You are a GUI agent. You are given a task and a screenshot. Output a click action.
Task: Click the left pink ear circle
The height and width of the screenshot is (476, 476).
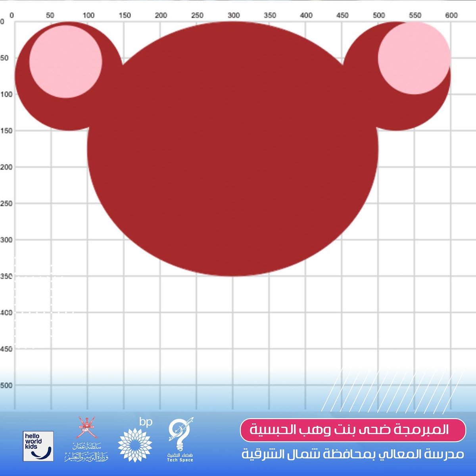66,61
